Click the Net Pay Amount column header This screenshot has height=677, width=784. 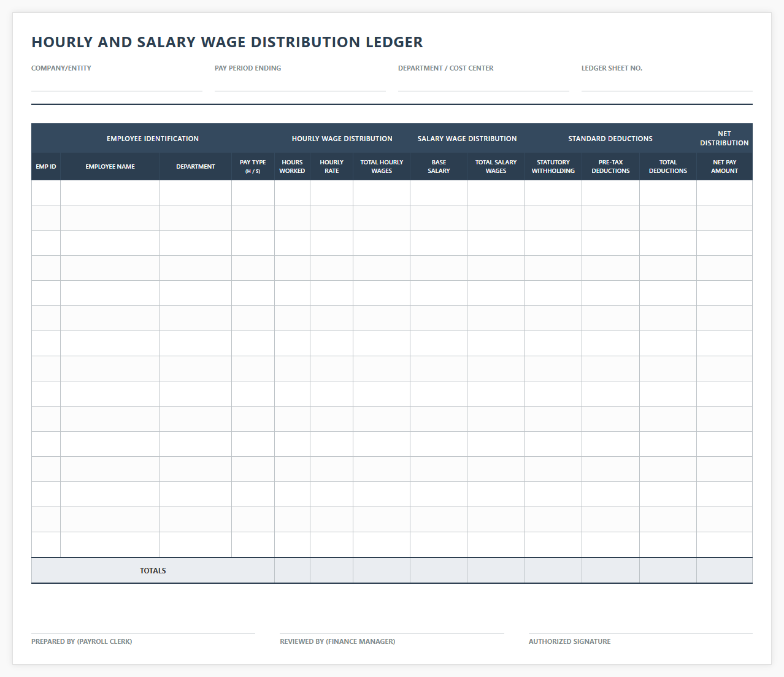(724, 167)
